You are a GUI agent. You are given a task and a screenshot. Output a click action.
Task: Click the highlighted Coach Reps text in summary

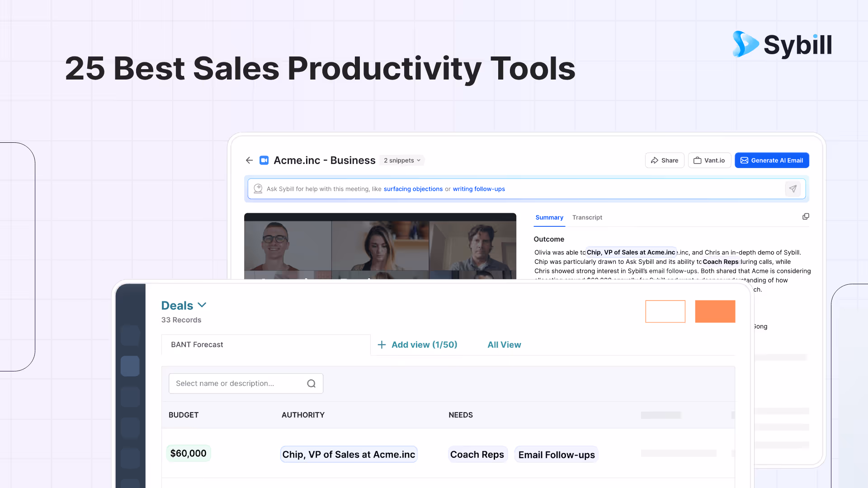pos(721,262)
